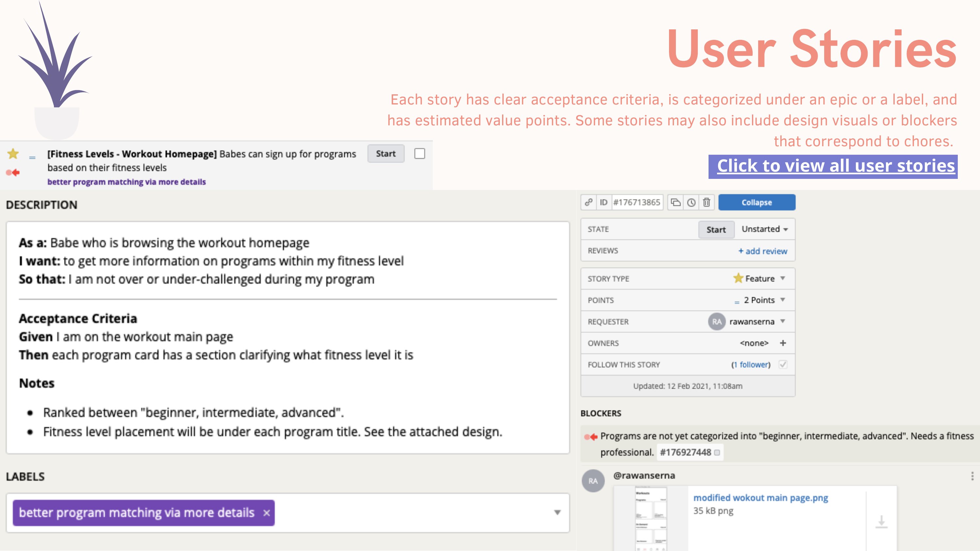Click the 35 kB png file size text

713,511
